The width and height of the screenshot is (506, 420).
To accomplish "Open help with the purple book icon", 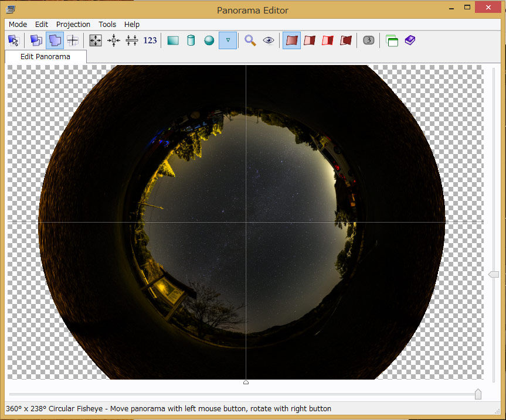I will click(410, 40).
